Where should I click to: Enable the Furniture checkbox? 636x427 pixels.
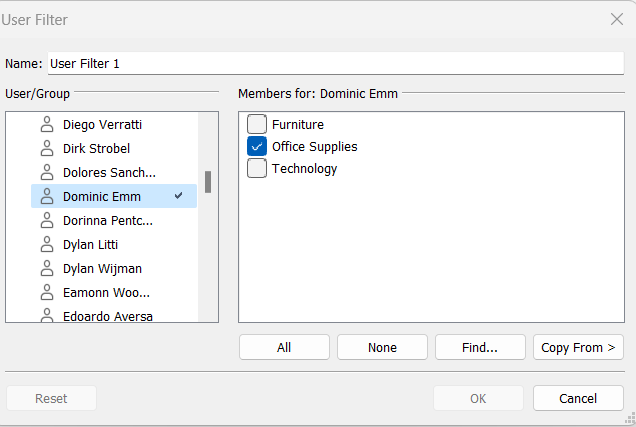pyautogui.click(x=257, y=125)
